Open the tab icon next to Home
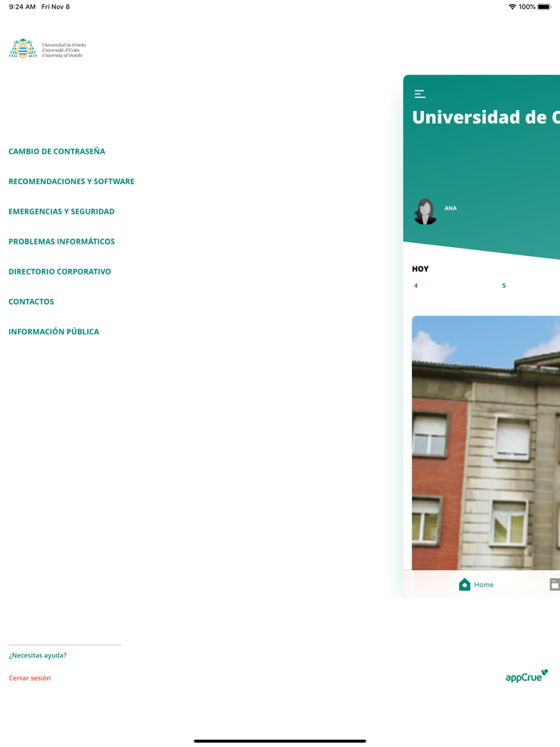Viewport: 560px width, 747px height. [554, 585]
